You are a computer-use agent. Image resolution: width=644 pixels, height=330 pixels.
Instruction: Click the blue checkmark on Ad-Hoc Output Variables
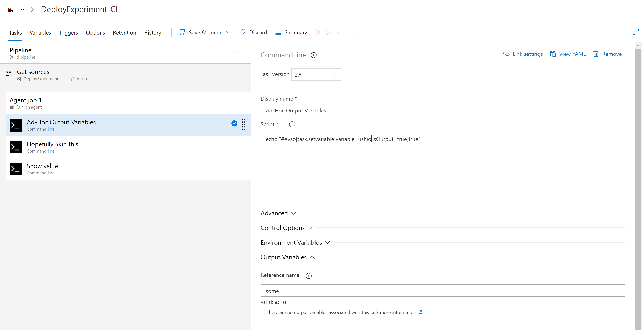click(234, 124)
